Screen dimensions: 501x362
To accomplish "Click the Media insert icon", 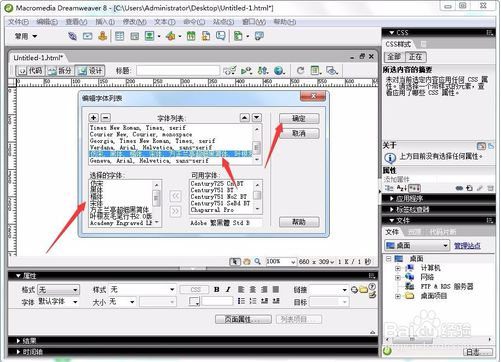I will 170,36.
